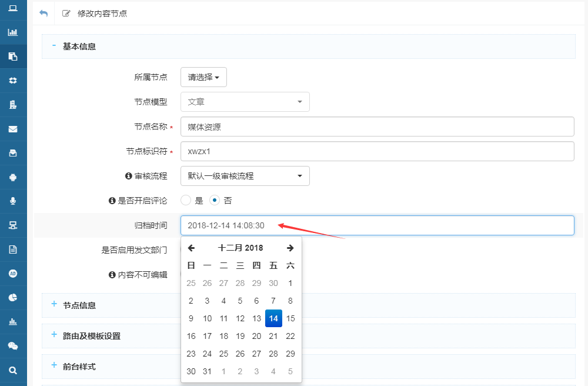Click the envelope mail icon in sidebar
The image size is (588, 386).
tap(13, 129)
